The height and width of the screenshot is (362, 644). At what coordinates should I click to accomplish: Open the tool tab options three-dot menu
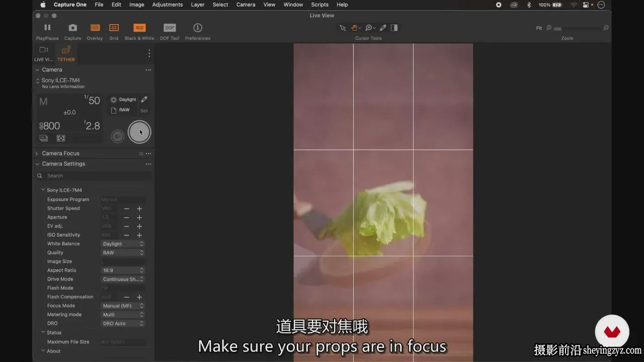(x=149, y=53)
